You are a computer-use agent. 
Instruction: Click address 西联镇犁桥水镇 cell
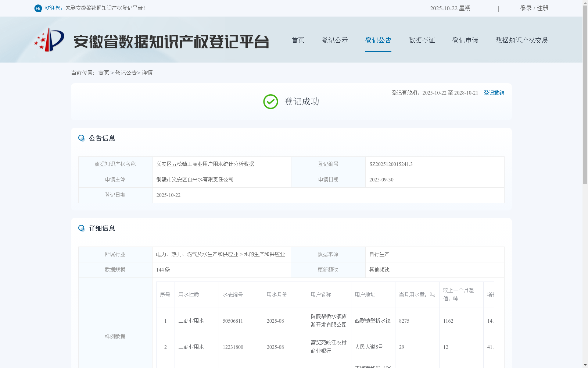tap(373, 321)
